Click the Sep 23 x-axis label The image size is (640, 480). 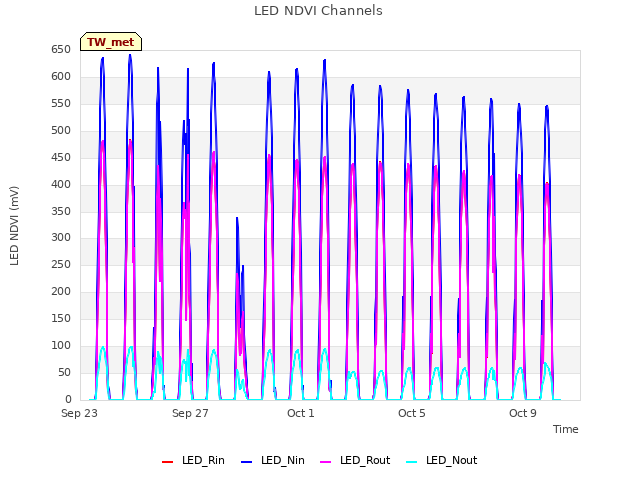coord(79,413)
